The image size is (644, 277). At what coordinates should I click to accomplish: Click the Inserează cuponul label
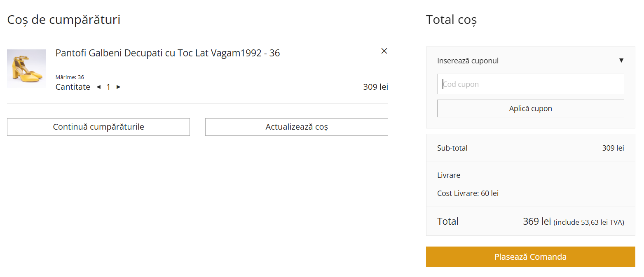468,61
